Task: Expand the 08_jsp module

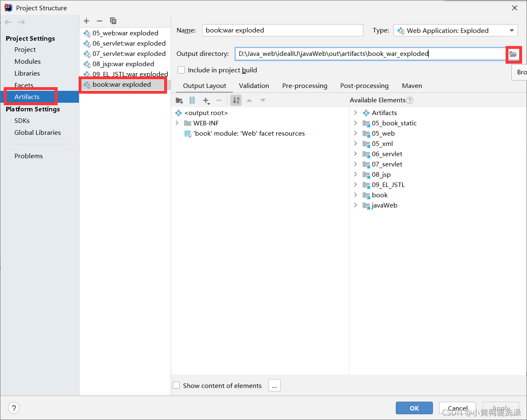Action: click(355, 175)
